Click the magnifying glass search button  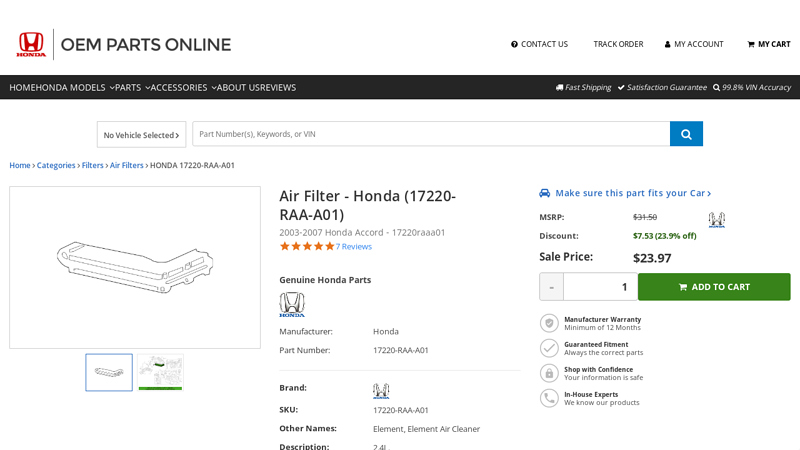point(686,134)
